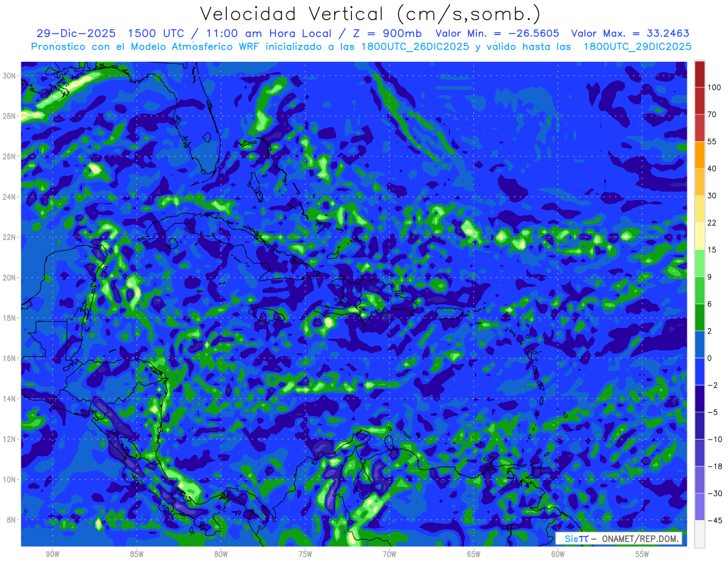Click the 70W longitude label
Image resolution: width=728 pixels, height=562 pixels.
coord(389,554)
